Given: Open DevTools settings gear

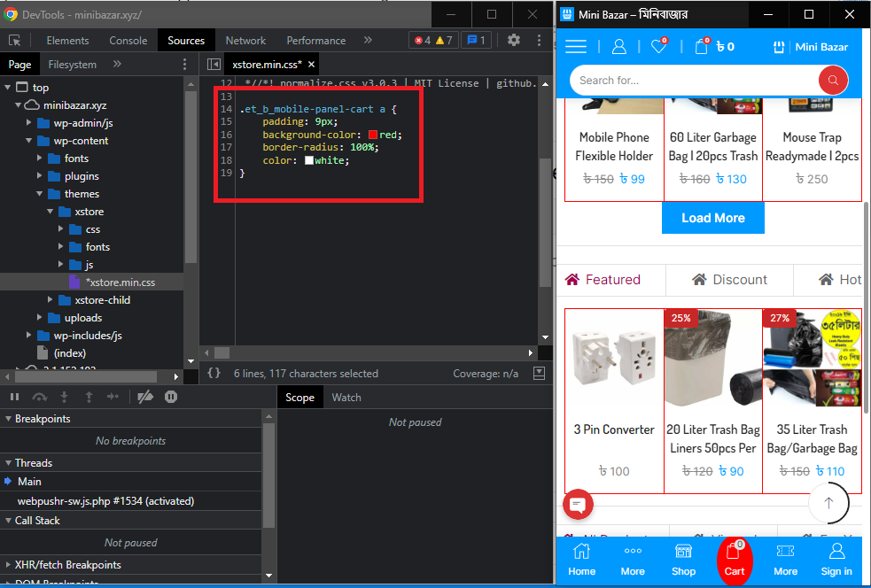Looking at the screenshot, I should point(514,40).
